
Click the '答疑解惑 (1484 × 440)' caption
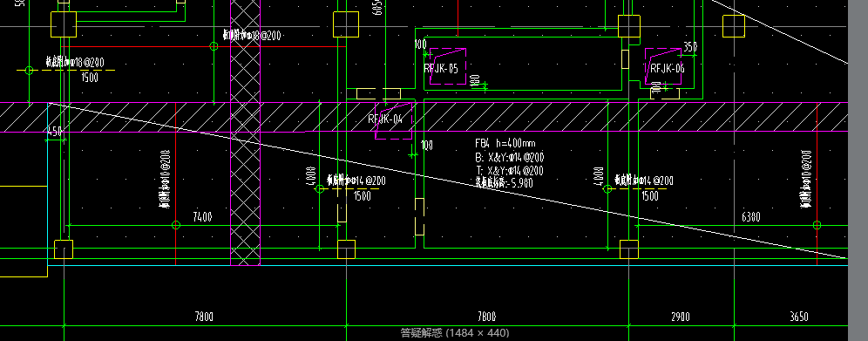[455, 332]
